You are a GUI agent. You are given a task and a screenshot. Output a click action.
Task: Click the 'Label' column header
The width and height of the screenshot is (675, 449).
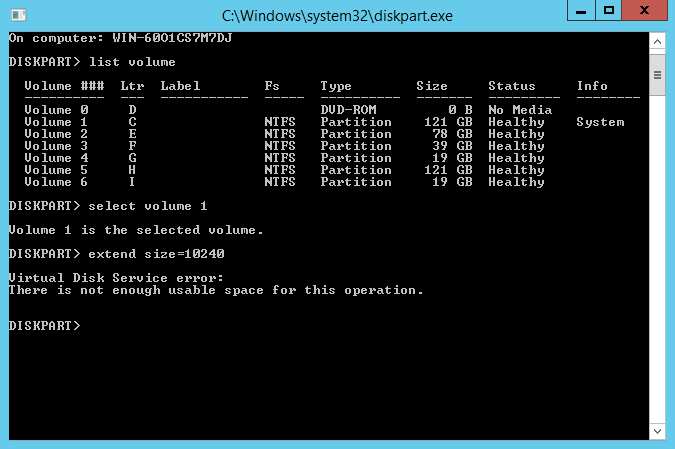pos(180,86)
